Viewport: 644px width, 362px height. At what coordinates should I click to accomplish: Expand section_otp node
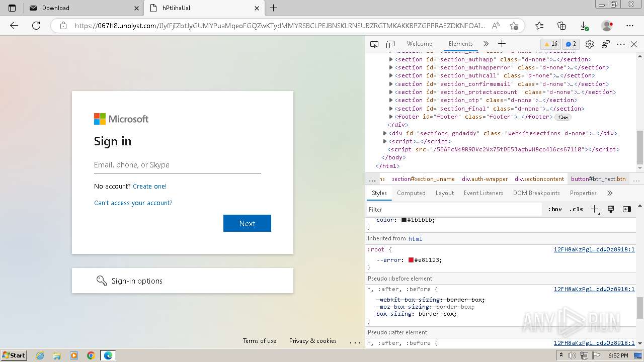pos(391,100)
